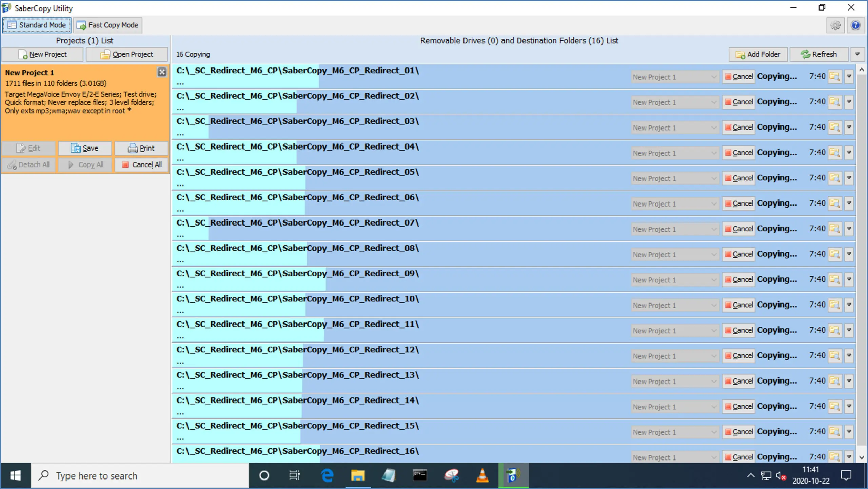Browse folder icon for Redirect_09 row
The height and width of the screenshot is (489, 868).
tap(835, 279)
